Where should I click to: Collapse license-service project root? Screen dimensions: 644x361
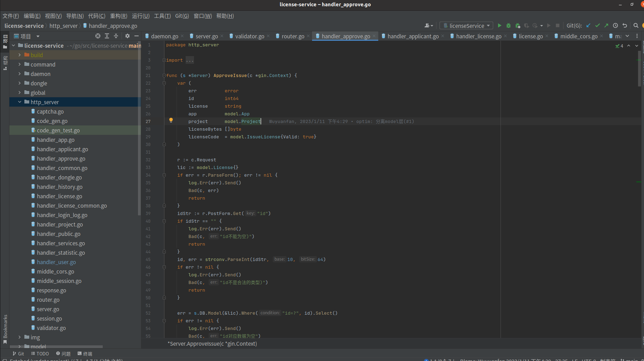13,46
